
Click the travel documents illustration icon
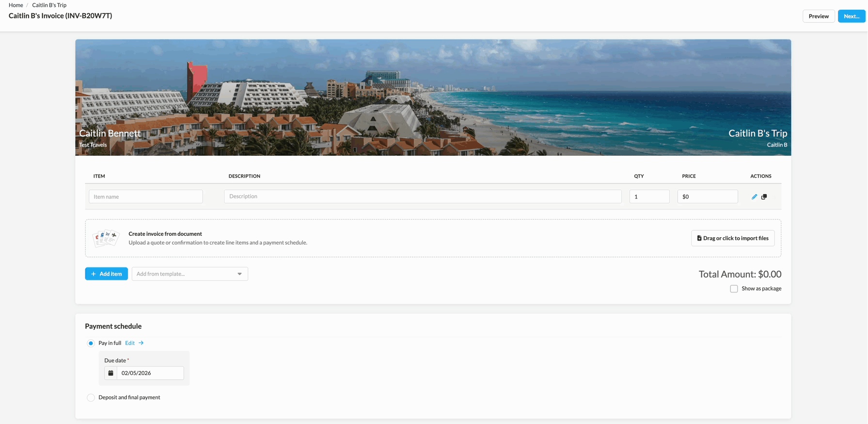(x=106, y=238)
